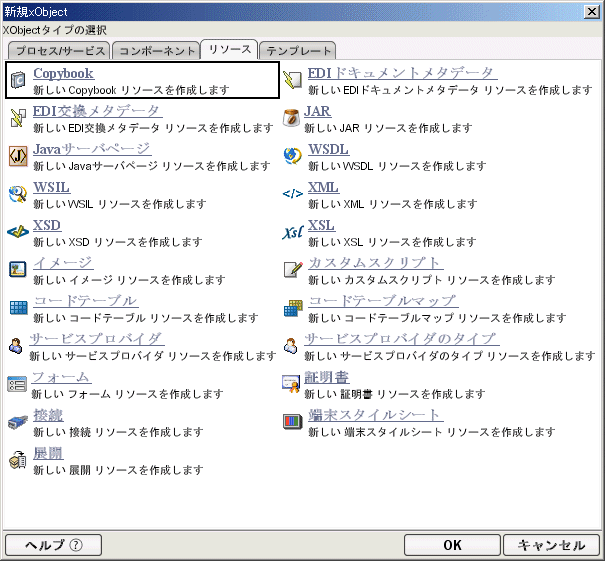Click the Copybook resource icon
605x561 pixels.
pos(18,80)
